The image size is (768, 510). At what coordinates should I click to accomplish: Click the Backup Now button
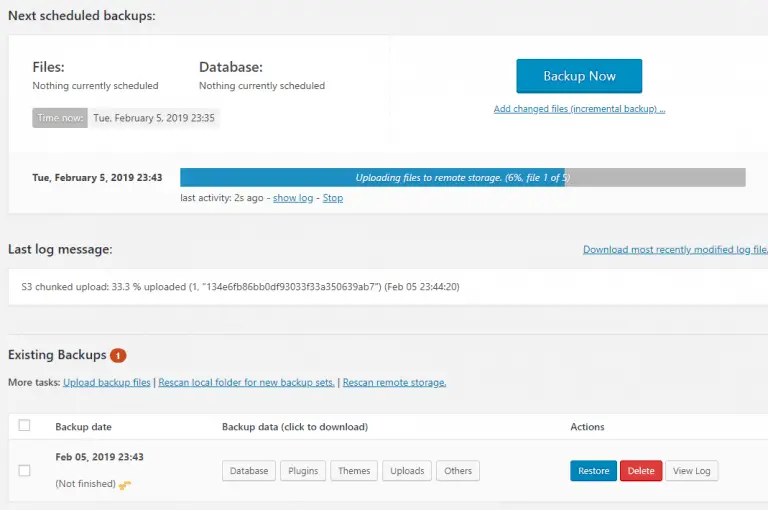point(579,76)
